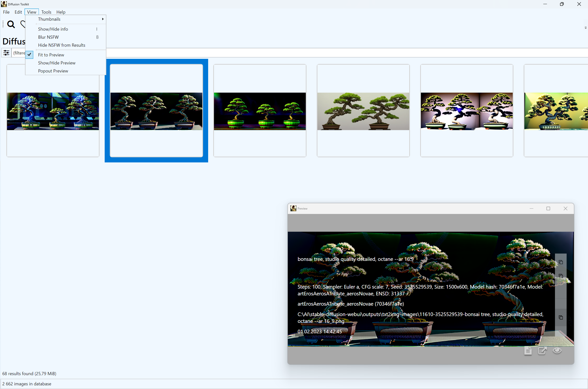
Task: Open image externally via the arrow icon
Action: pos(542,351)
